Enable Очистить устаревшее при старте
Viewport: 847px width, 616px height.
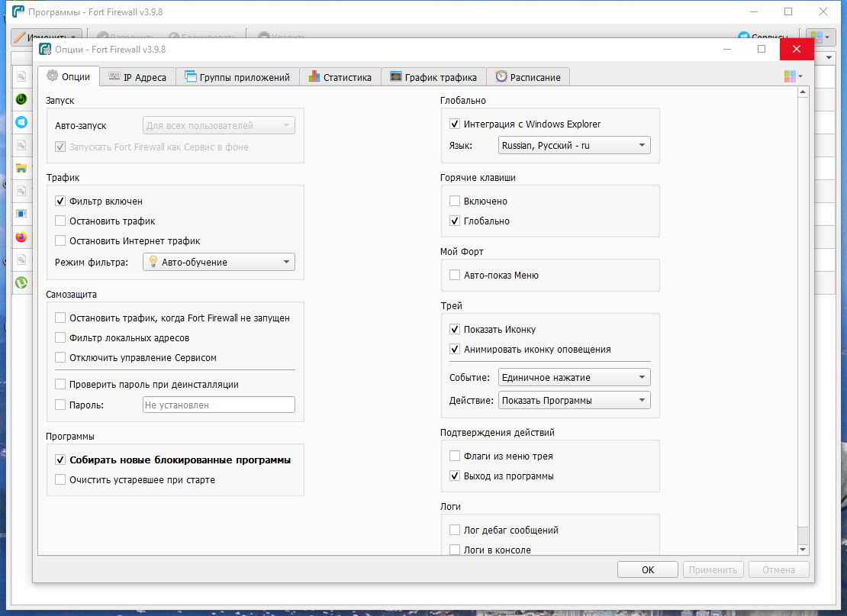click(60, 480)
